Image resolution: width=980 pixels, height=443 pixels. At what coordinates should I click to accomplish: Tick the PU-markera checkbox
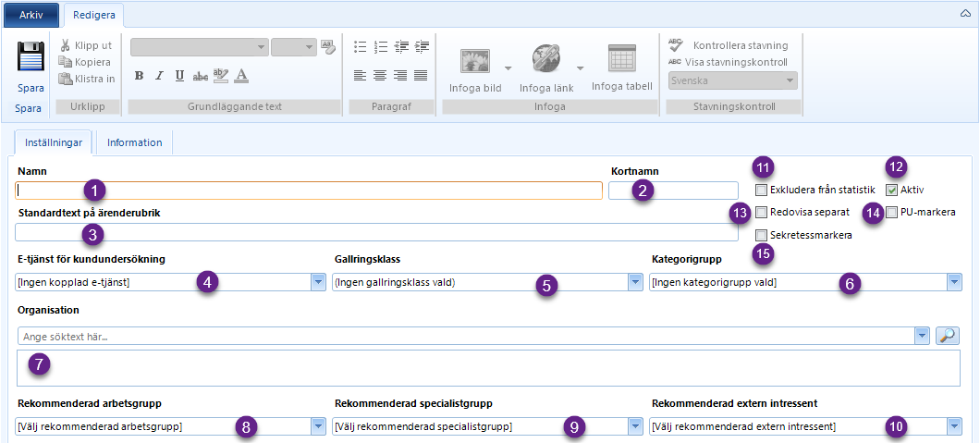[x=891, y=213]
